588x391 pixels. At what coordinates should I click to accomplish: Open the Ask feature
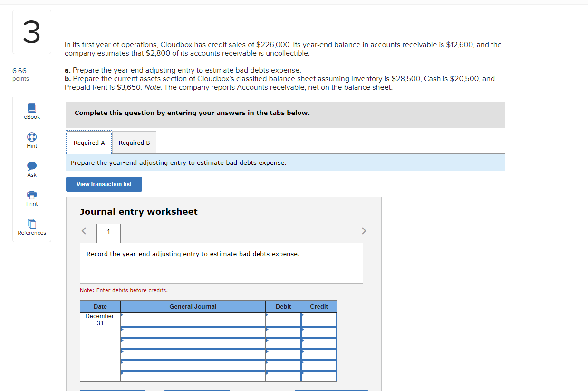(x=31, y=169)
